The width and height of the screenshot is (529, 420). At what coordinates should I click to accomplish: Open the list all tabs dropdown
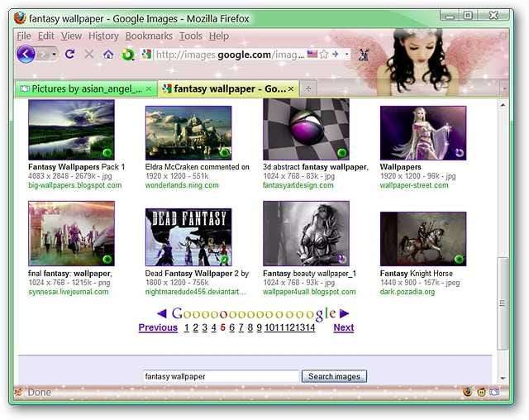pos(505,88)
